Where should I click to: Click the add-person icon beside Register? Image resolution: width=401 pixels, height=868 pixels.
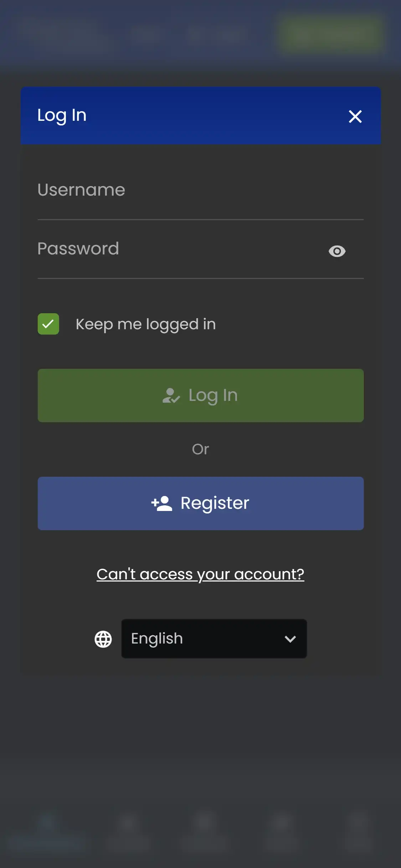[x=162, y=503]
